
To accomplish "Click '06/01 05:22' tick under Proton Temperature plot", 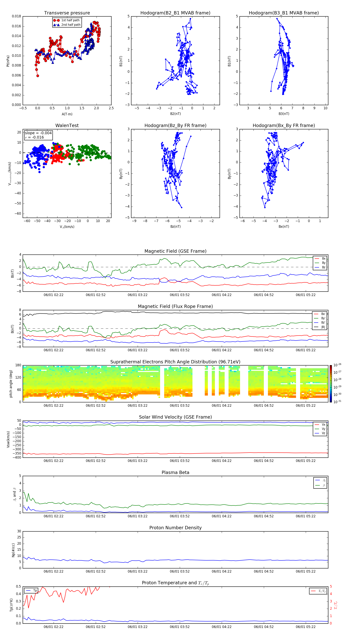I will pos(306,627).
